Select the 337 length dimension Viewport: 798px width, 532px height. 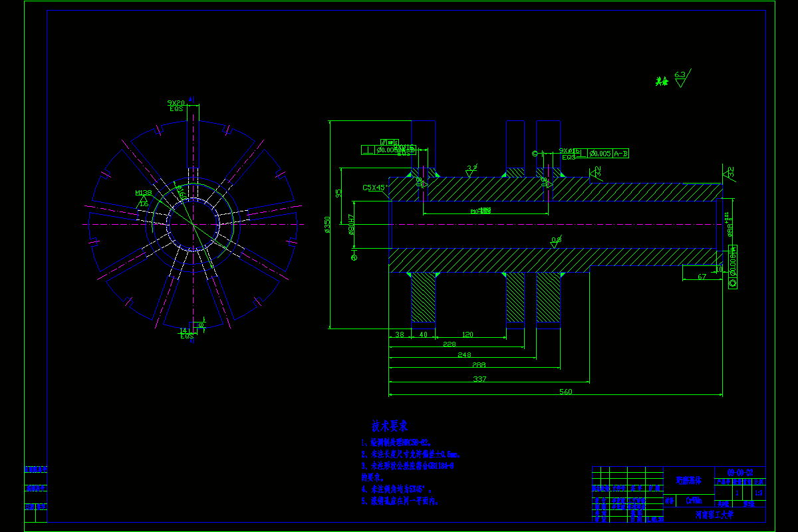479,379
